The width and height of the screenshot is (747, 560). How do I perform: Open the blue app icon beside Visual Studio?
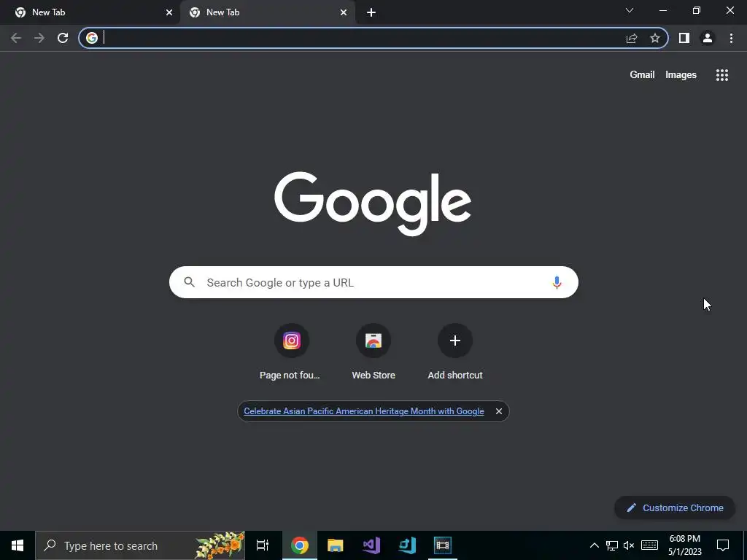tap(407, 545)
